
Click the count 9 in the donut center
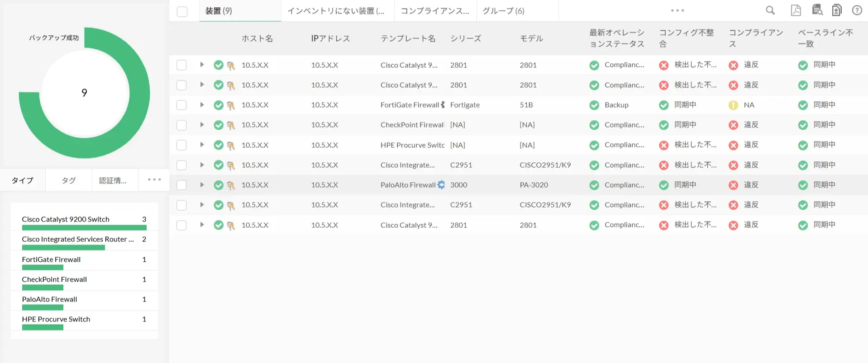(84, 93)
